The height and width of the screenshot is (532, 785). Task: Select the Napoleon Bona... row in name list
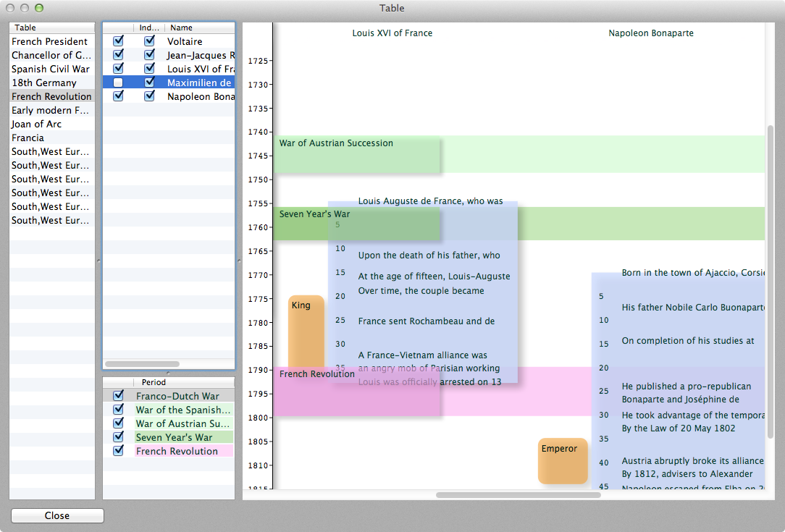click(x=201, y=96)
